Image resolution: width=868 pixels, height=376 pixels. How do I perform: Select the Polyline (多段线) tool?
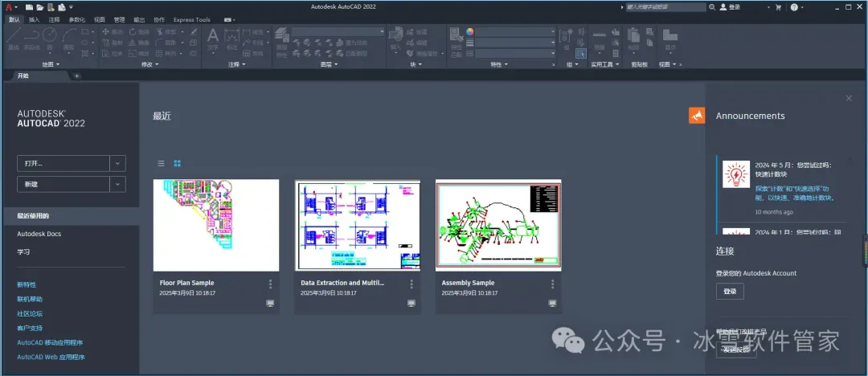(x=31, y=39)
